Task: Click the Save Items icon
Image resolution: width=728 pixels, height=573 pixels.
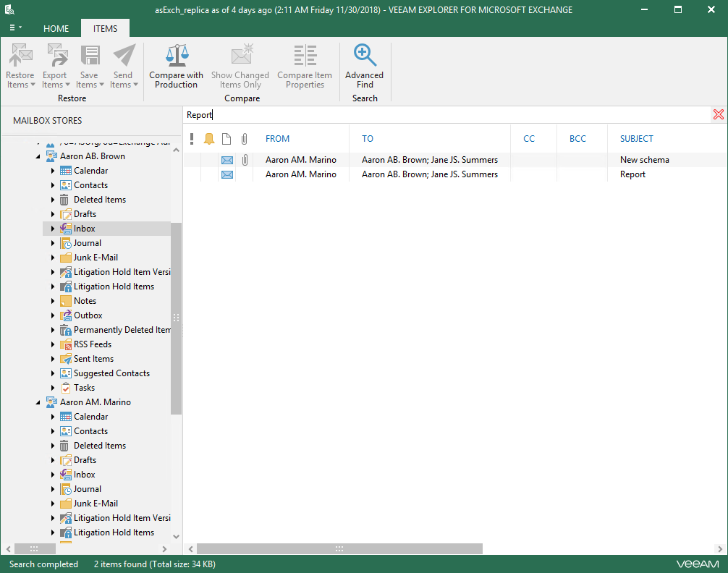Action: (90, 55)
